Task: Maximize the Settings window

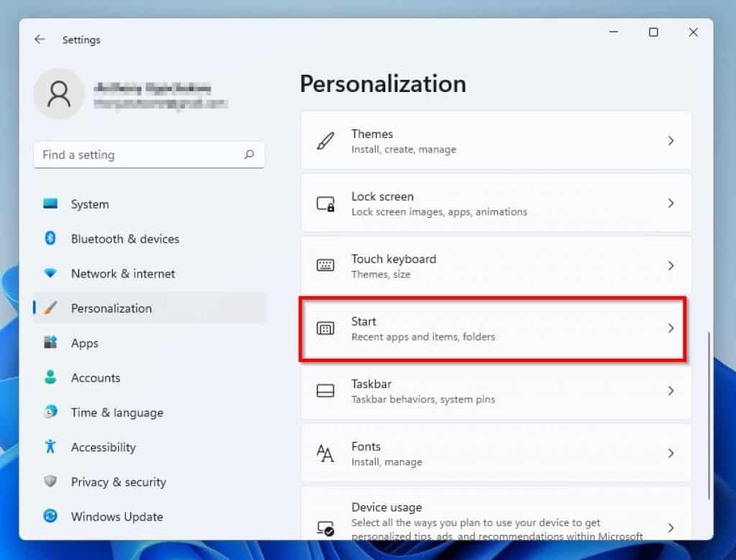Action: (x=653, y=32)
